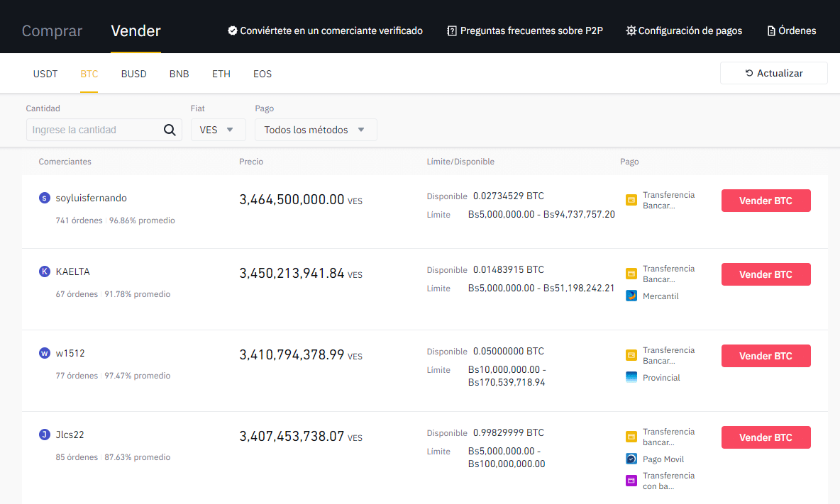
Task: Open the VES fiat currency dropdown
Action: [218, 130]
